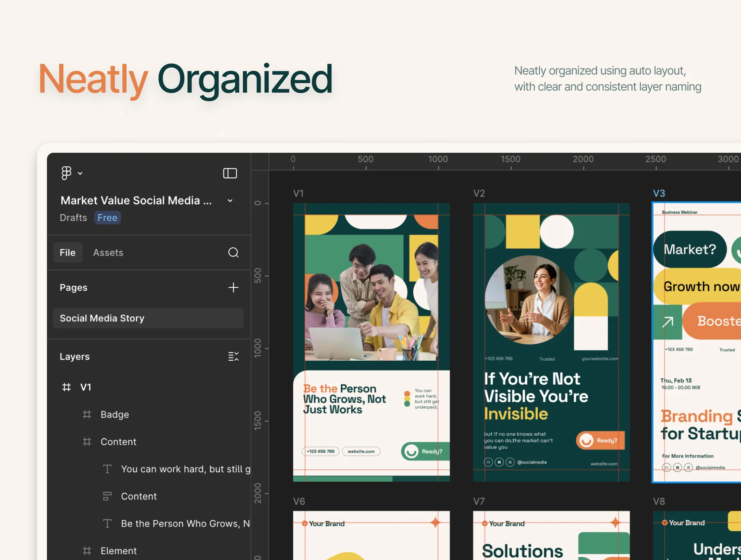
Task: Open the file name dropdown chevron
Action: tap(230, 201)
